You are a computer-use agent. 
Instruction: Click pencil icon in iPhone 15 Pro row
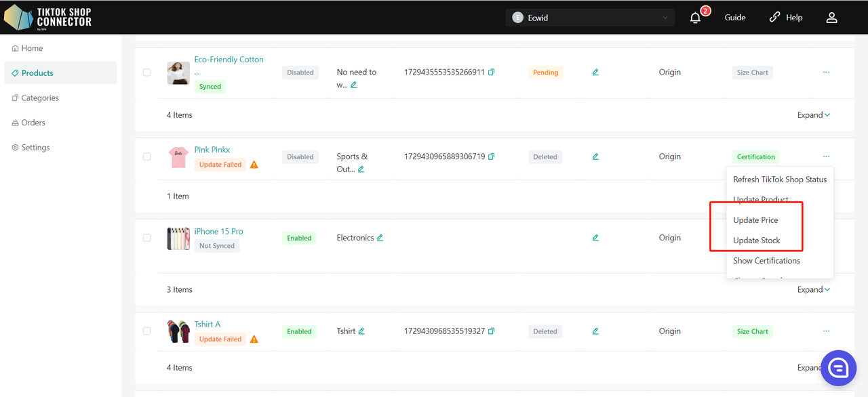[x=595, y=238]
